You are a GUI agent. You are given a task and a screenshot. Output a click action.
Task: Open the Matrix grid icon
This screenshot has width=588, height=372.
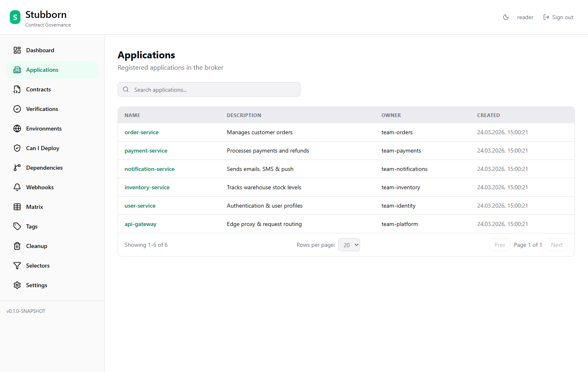(x=17, y=206)
